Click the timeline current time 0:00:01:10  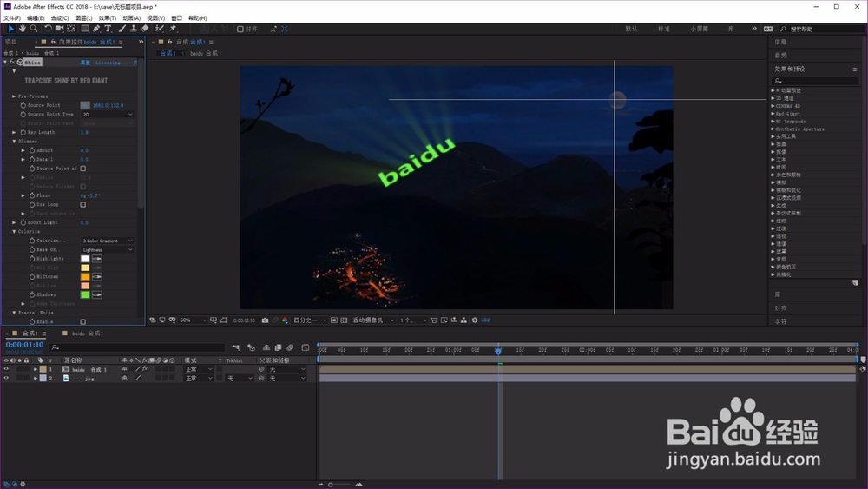24,345
